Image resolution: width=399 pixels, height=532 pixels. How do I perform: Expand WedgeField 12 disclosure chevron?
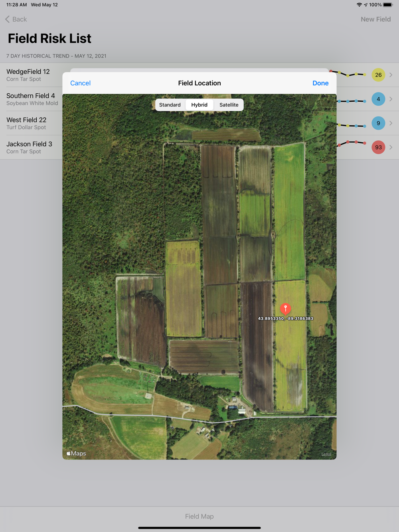click(x=391, y=75)
